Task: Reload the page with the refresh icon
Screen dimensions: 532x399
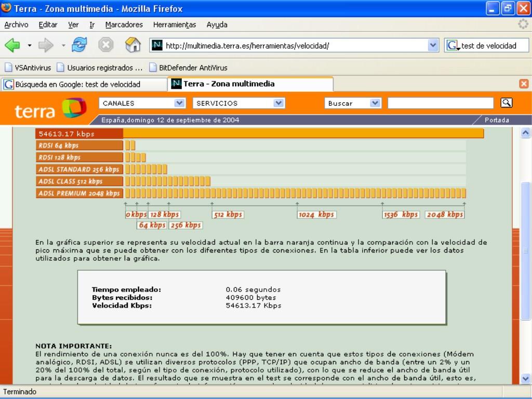Action: (x=79, y=46)
